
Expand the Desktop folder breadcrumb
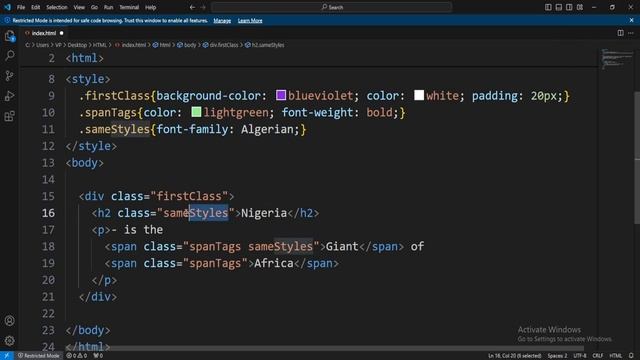tap(77, 45)
